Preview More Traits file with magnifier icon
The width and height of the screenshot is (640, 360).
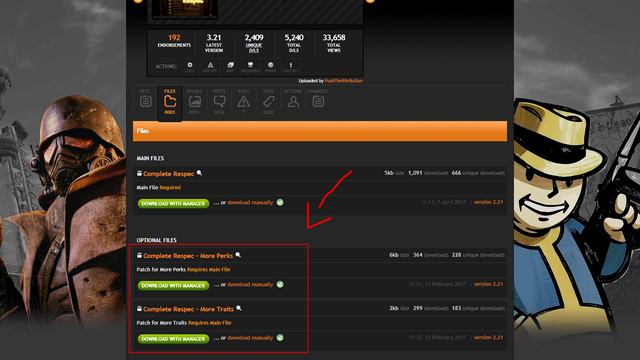pos(239,309)
